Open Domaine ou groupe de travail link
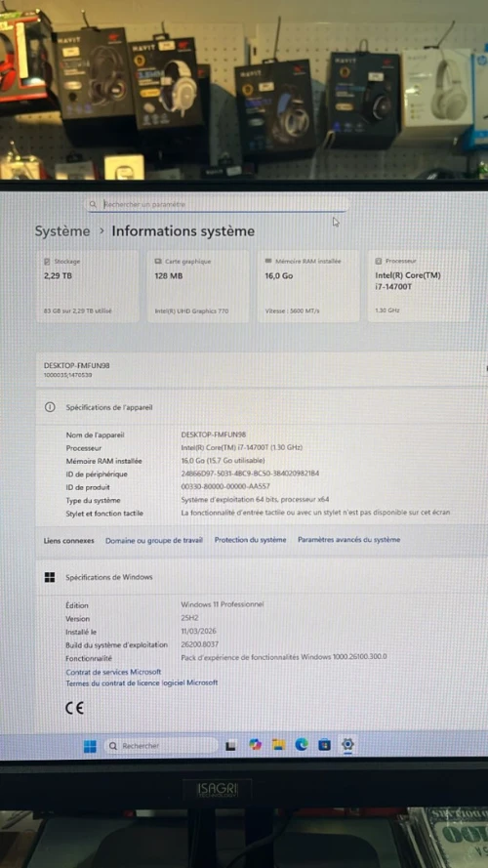The image size is (488, 868). 154,540
